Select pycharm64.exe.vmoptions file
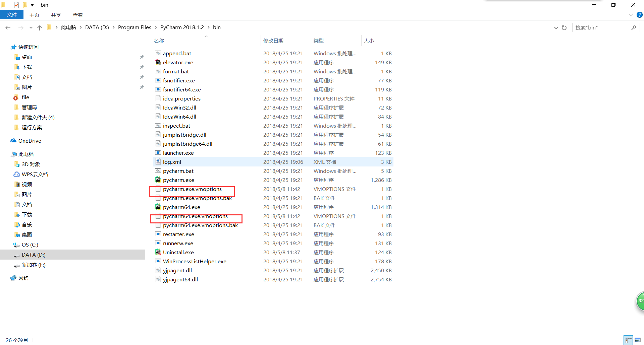The width and height of the screenshot is (644, 345). pyautogui.click(x=273, y=216)
